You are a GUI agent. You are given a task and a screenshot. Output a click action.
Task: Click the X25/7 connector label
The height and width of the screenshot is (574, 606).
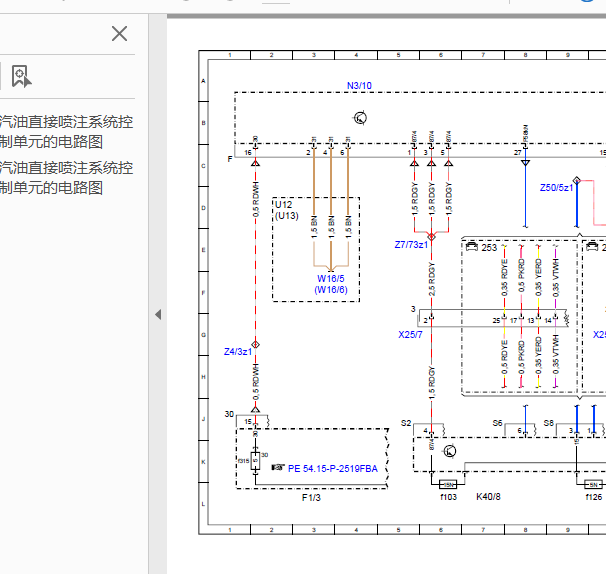(x=410, y=334)
